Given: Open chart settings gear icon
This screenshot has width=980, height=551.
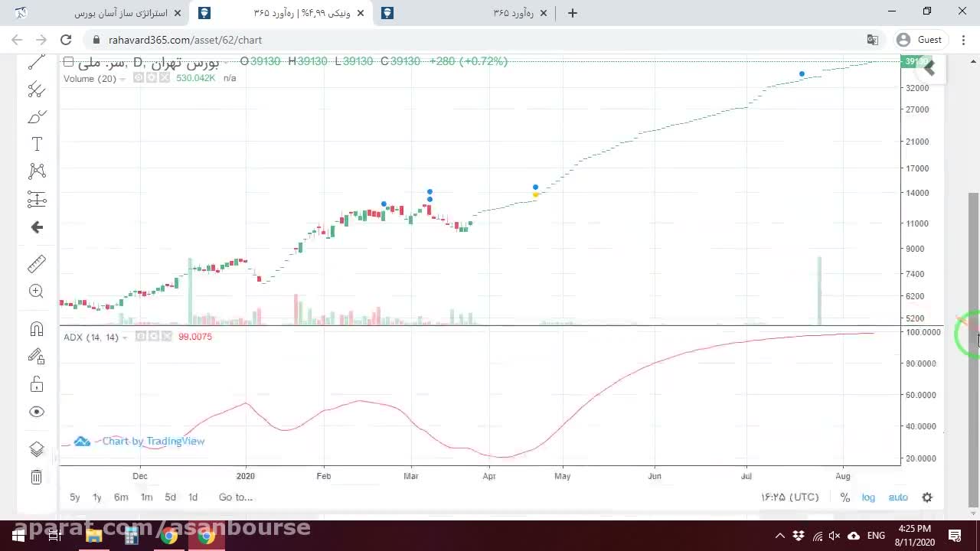Looking at the screenshot, I should [927, 497].
